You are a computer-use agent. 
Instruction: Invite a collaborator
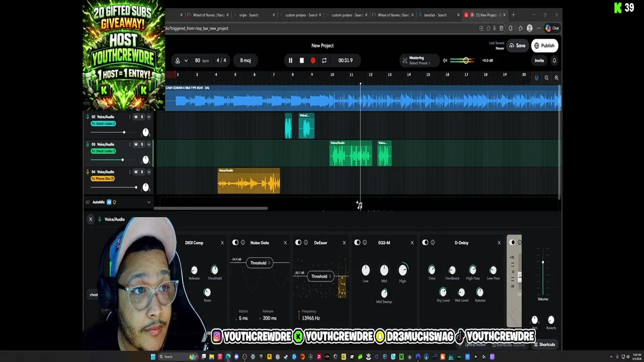coord(539,60)
